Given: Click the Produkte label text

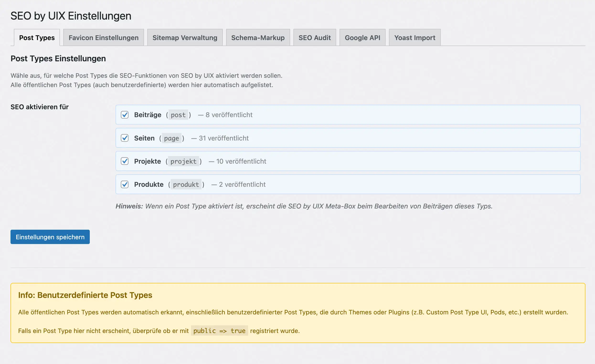Looking at the screenshot, I should pos(149,184).
